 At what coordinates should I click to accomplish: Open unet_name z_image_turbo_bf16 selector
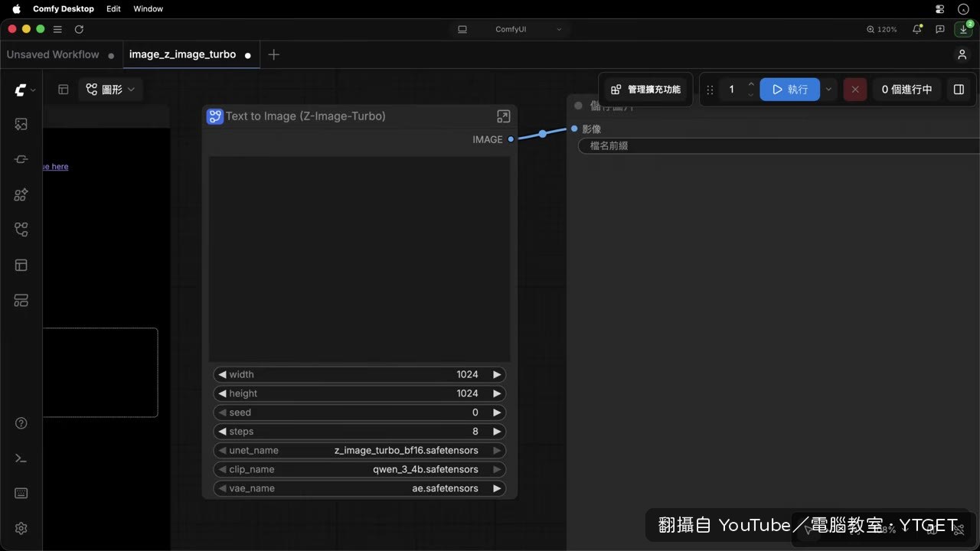359,450
